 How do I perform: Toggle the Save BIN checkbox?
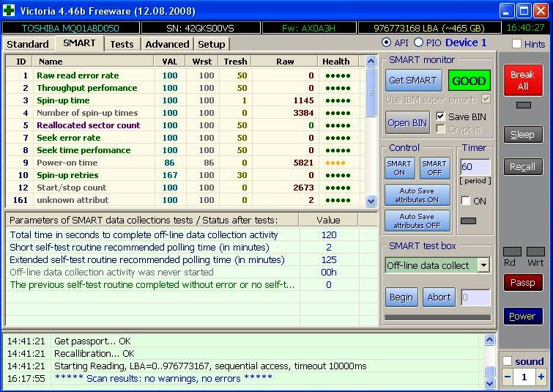[x=440, y=117]
